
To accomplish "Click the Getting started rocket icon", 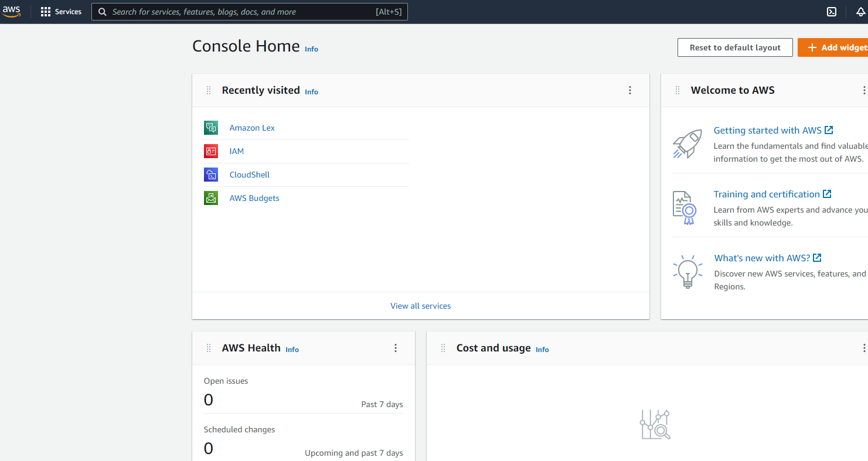I will pyautogui.click(x=687, y=144).
